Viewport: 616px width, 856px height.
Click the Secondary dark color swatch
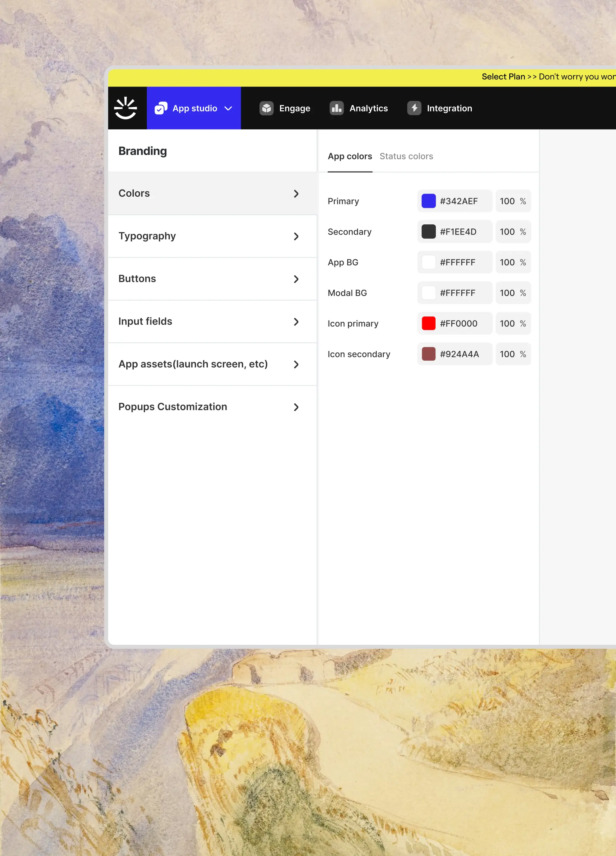428,232
